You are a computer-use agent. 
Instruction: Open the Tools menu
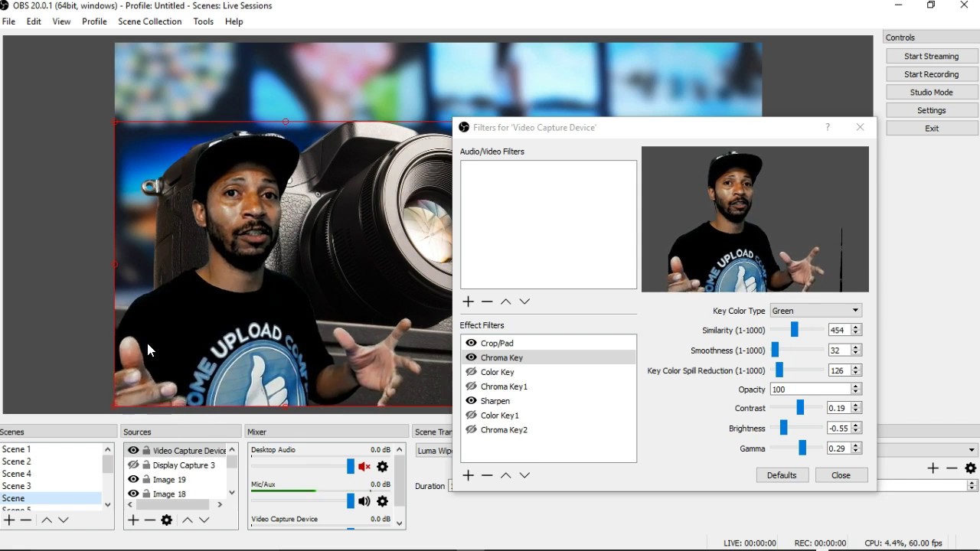click(x=203, y=21)
